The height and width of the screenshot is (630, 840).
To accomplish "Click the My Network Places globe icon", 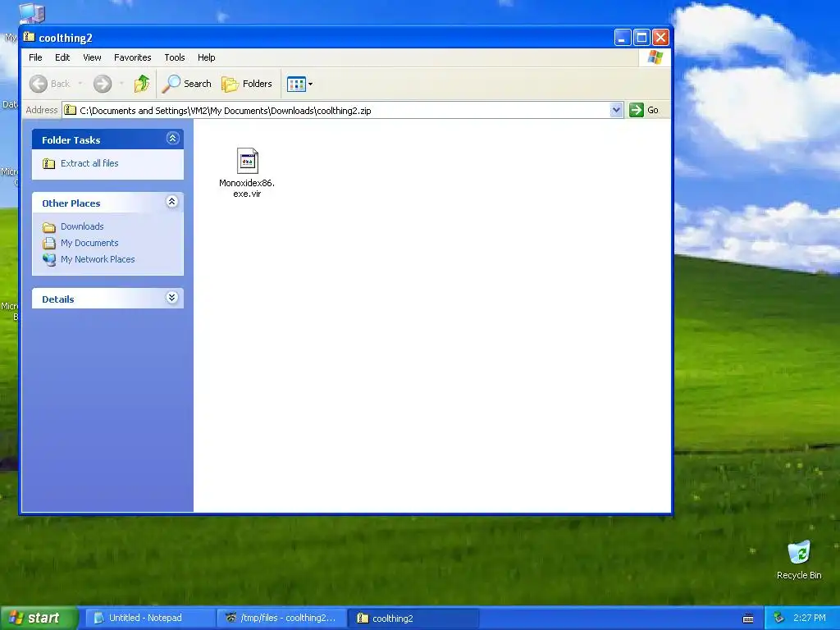I will (48, 260).
